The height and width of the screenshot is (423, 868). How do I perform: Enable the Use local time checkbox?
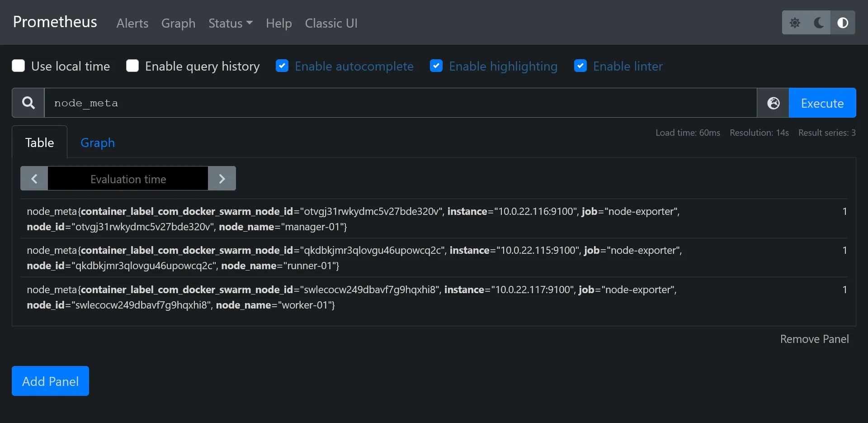pyautogui.click(x=19, y=66)
